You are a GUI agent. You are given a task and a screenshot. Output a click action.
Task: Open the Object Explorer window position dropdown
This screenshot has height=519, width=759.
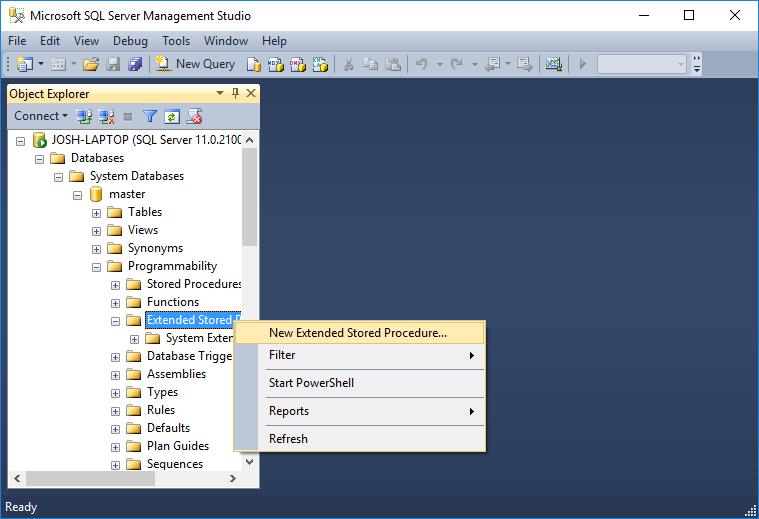tap(220, 93)
